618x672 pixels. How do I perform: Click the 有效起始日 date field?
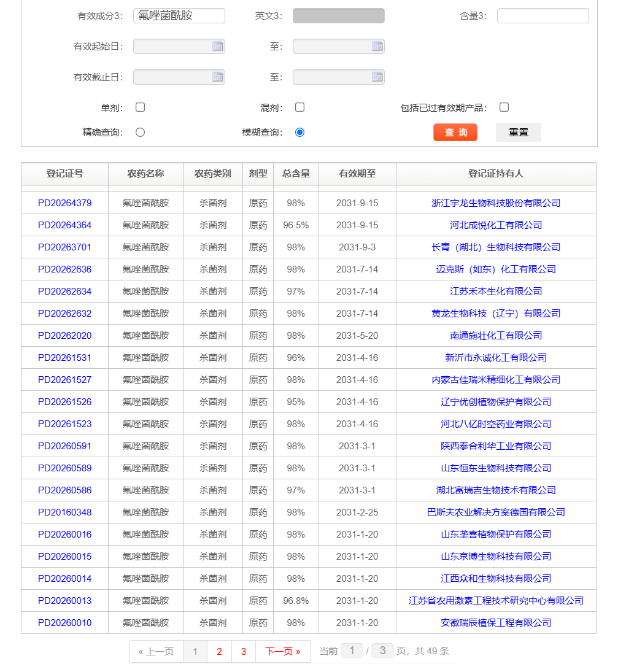[179, 46]
